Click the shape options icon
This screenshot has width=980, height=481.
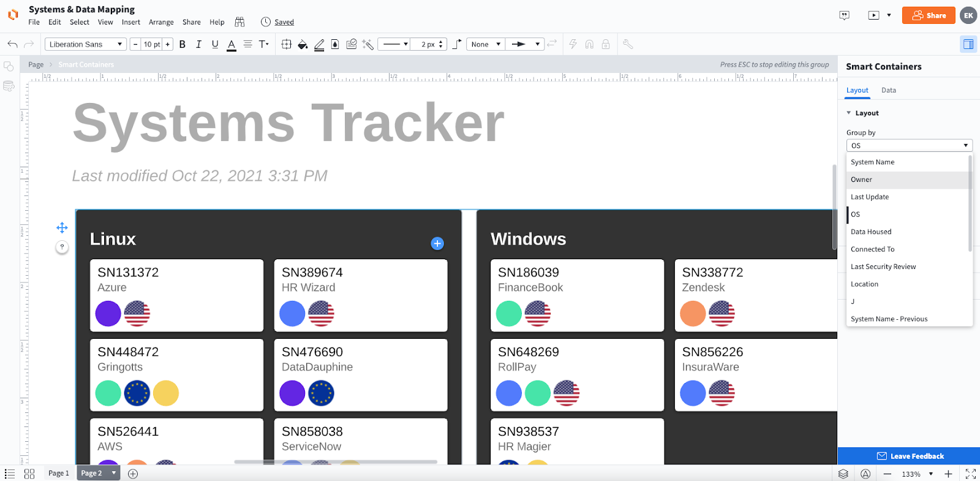(x=286, y=44)
